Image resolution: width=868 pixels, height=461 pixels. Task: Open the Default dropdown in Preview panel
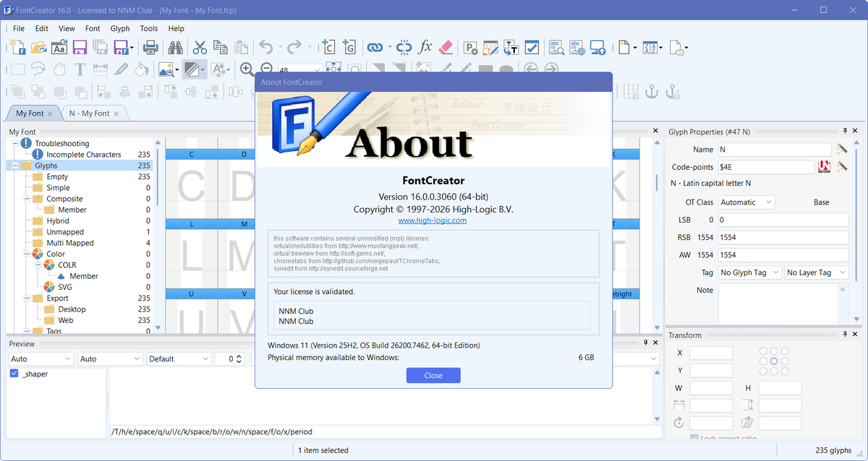[179, 359]
